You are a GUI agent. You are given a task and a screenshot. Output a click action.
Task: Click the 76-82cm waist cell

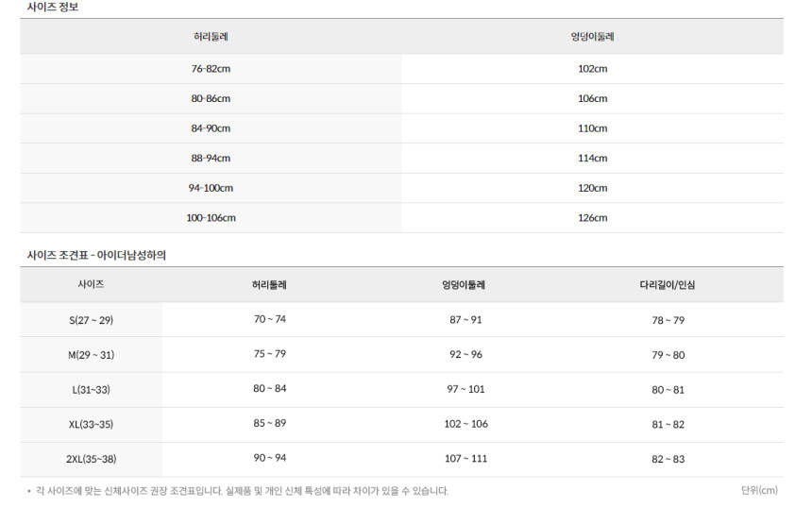(211, 69)
